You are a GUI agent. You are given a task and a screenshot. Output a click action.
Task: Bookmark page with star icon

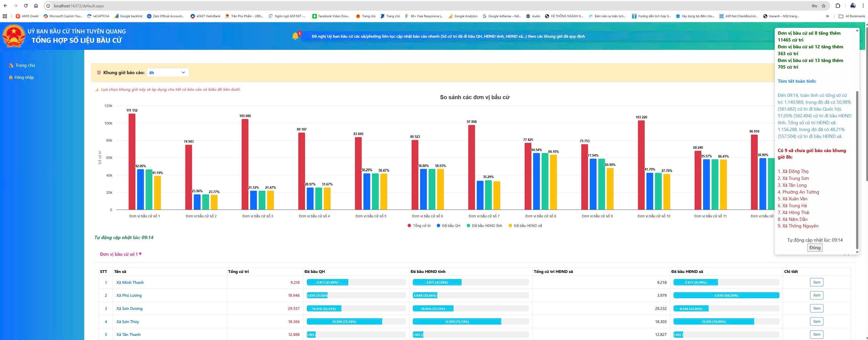[x=823, y=6]
